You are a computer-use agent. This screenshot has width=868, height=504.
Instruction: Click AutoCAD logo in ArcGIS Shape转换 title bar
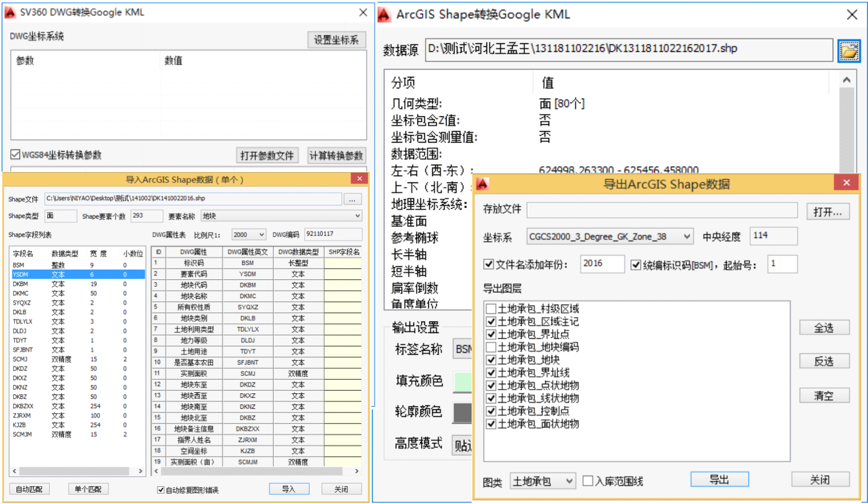pyautogui.click(x=384, y=15)
